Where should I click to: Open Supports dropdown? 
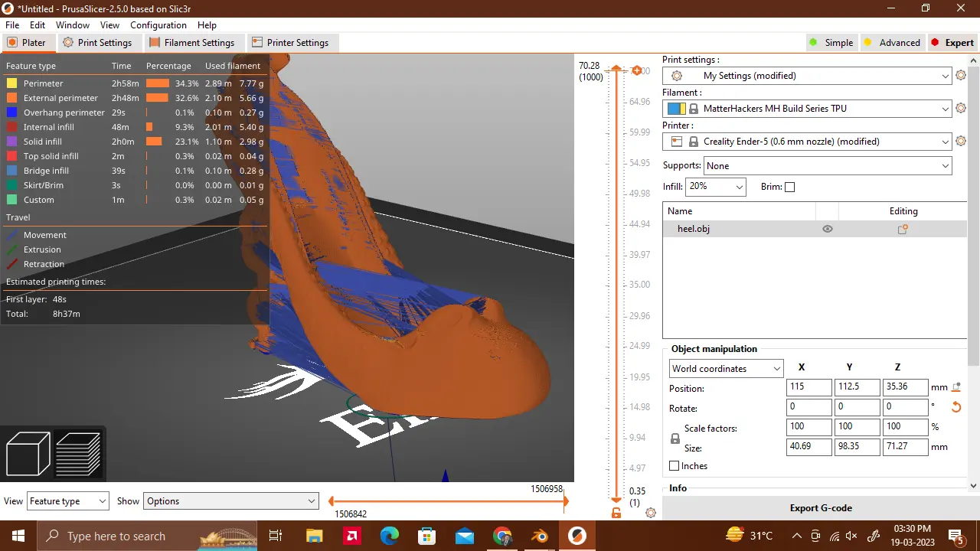click(x=828, y=165)
